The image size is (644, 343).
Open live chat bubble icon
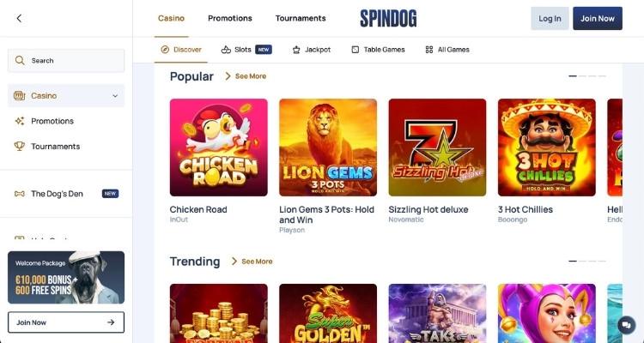626,325
